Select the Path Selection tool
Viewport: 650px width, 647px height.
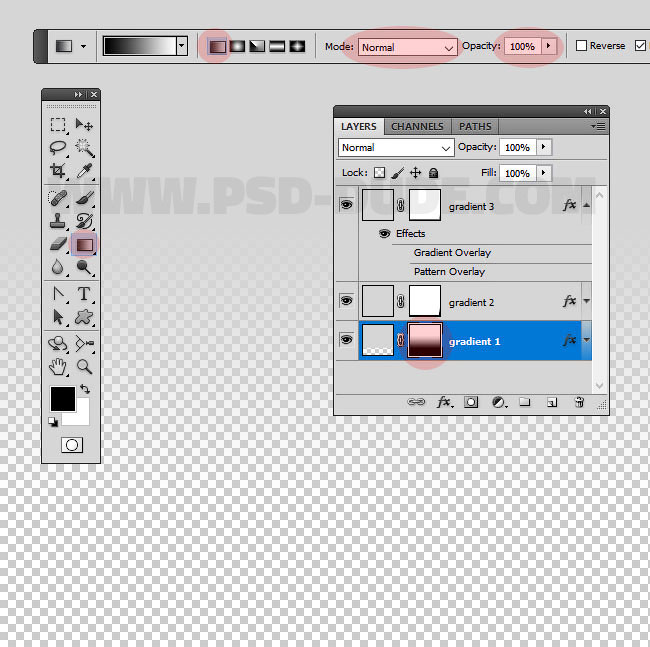pos(58,317)
